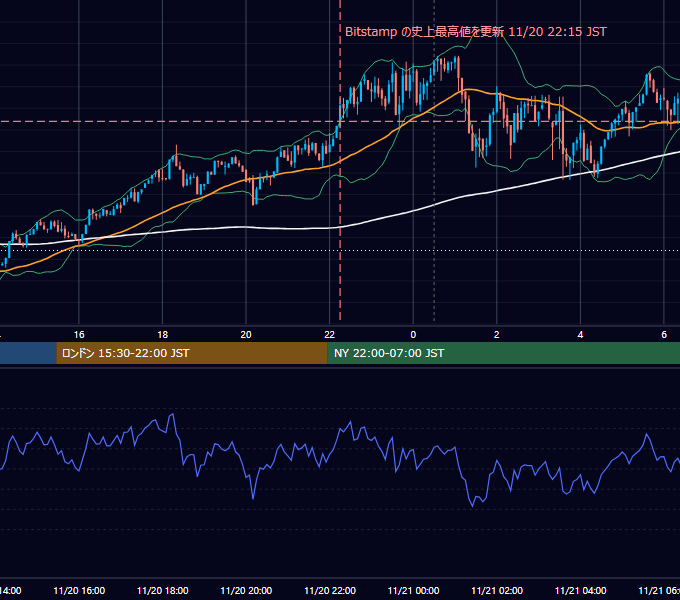Click the '0' hour label on price chart axis
680x600 pixels.
pos(413,335)
